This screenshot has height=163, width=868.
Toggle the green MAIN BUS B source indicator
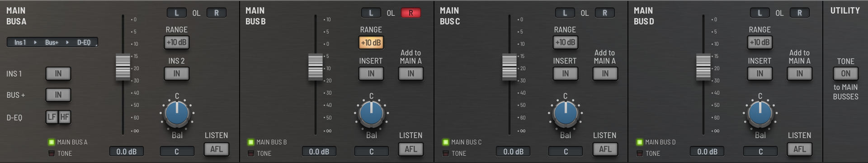(x=251, y=142)
